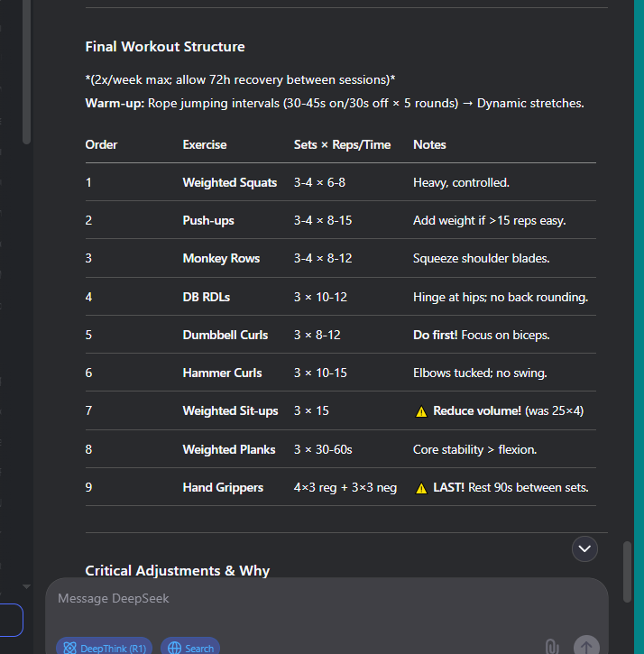Click the 'Do first!' bold note
This screenshot has height=654, width=644.
tap(436, 335)
